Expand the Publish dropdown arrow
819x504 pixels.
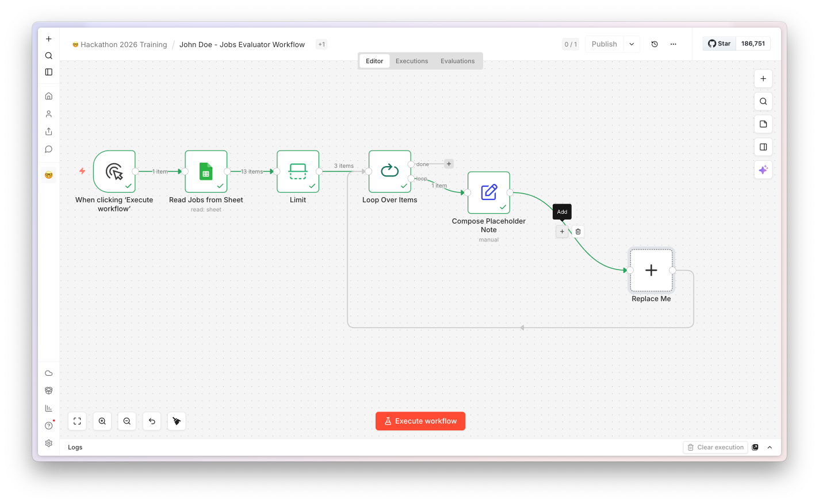point(632,44)
